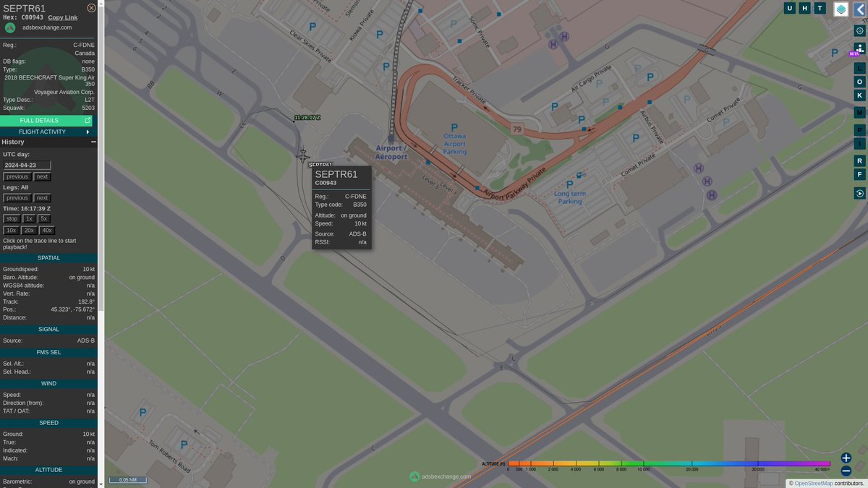
Task: Go to previous UTC day
Action: 17,177
